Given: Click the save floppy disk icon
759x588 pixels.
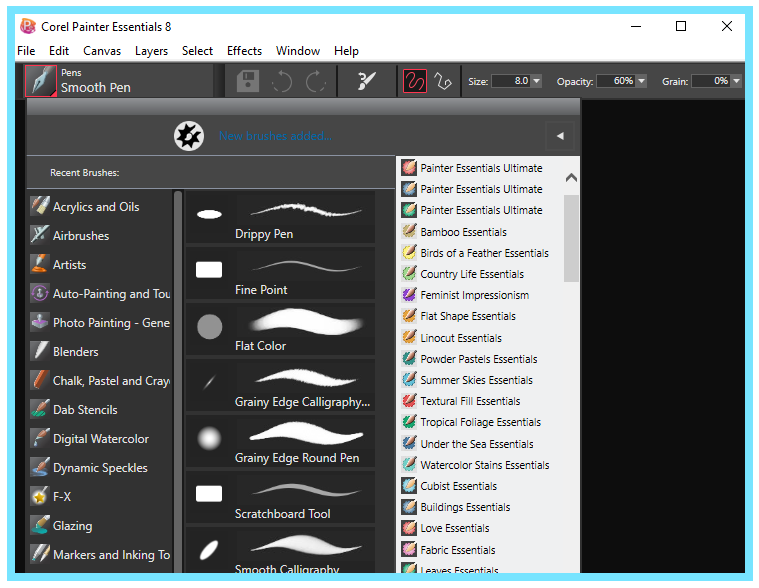Looking at the screenshot, I should (x=248, y=81).
